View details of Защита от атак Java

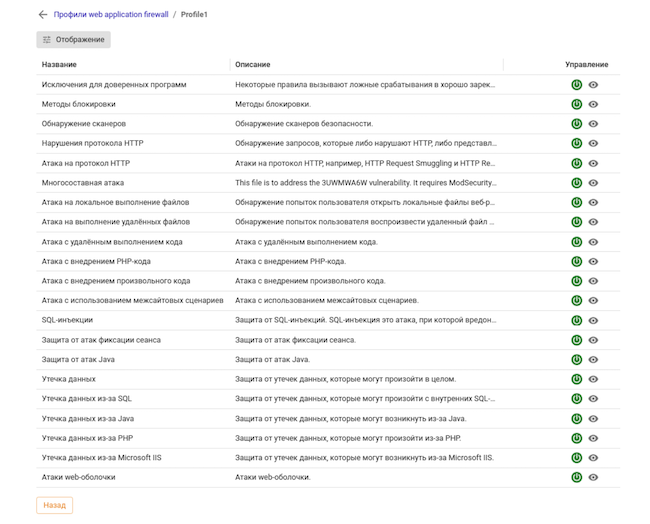point(593,359)
